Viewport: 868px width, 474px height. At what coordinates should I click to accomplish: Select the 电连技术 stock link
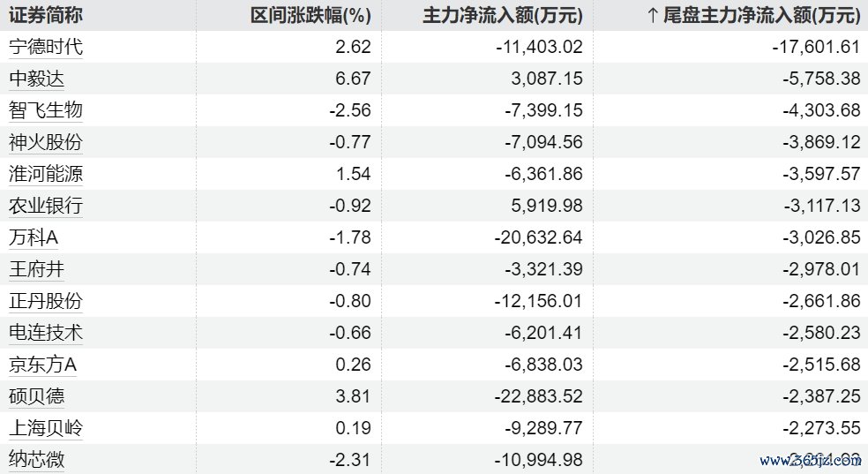click(45, 333)
